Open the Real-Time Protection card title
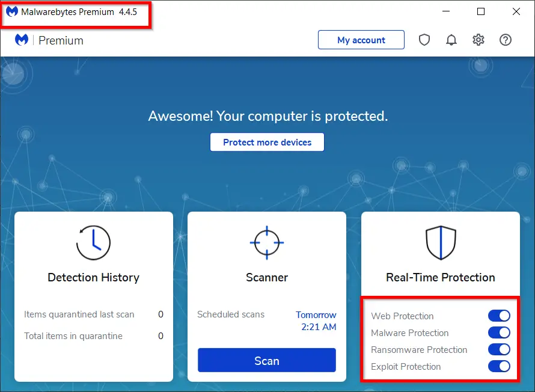The height and width of the screenshot is (392, 535). coord(441,277)
